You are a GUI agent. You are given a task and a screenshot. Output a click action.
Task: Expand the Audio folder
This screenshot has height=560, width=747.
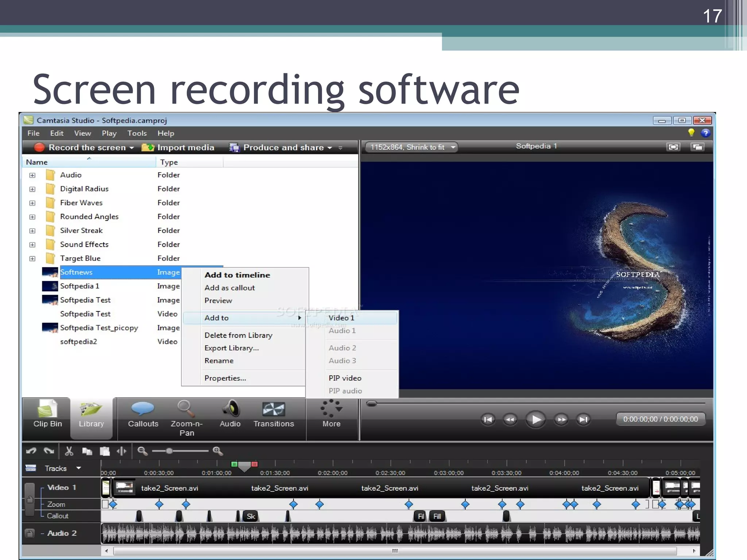pos(32,175)
